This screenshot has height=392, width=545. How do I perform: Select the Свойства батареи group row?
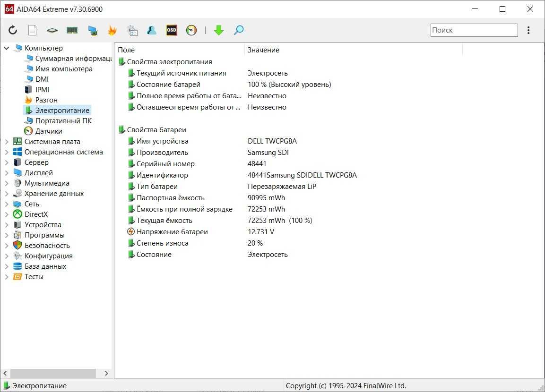point(152,130)
